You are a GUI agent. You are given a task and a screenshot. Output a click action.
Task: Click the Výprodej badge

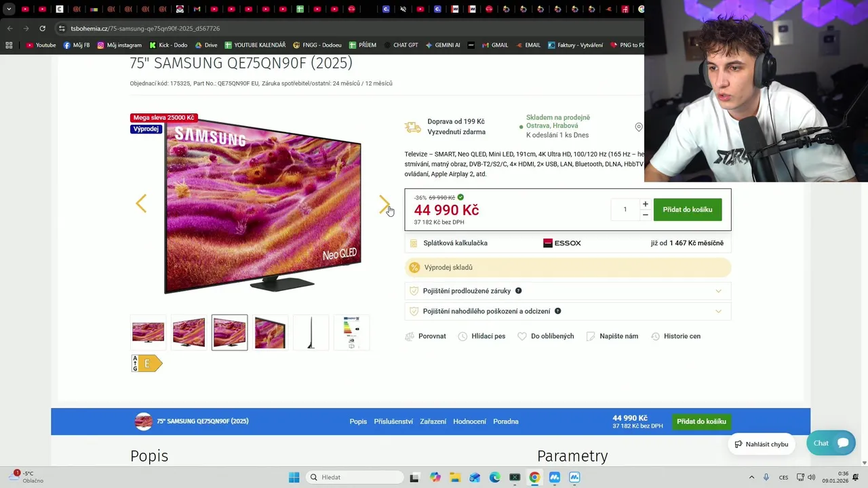[x=146, y=129]
